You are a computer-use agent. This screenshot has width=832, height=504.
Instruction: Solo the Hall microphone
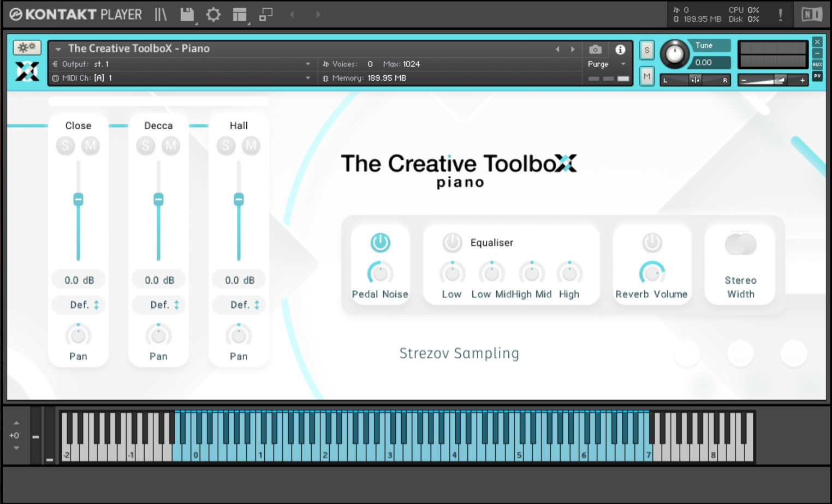click(x=226, y=146)
